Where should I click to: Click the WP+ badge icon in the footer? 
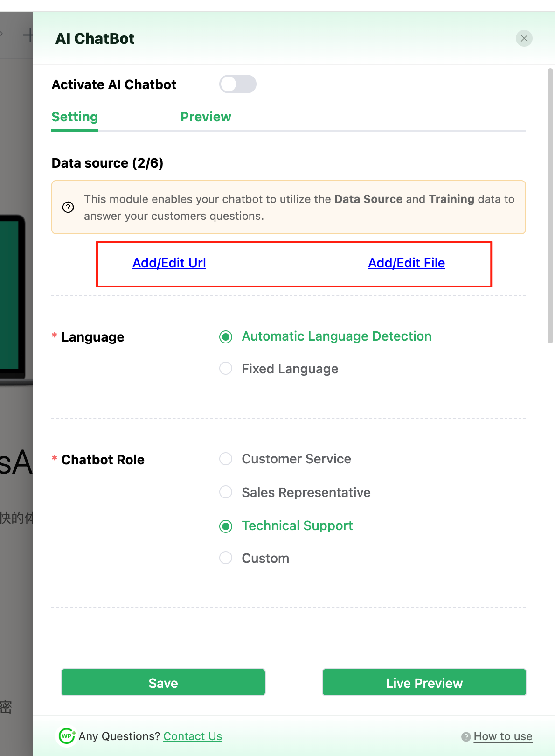[67, 736]
